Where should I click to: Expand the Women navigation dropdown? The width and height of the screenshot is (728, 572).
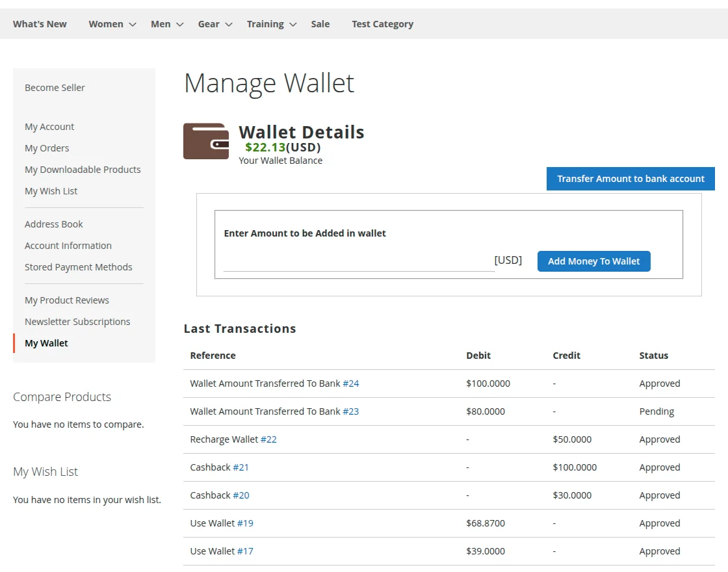105,23
